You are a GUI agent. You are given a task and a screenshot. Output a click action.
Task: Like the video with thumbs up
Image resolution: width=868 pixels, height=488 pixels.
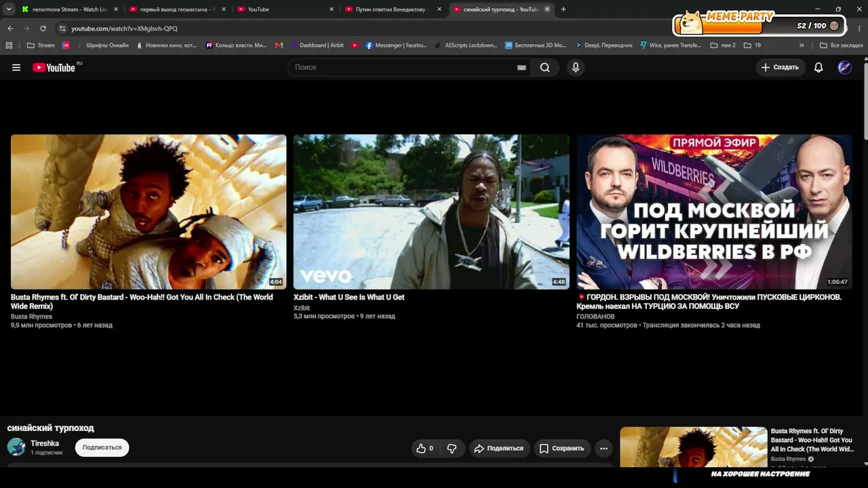(425, 448)
